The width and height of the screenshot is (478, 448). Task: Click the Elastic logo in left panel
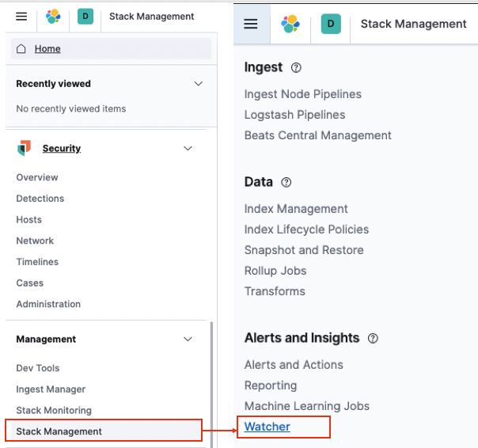pyautogui.click(x=53, y=16)
